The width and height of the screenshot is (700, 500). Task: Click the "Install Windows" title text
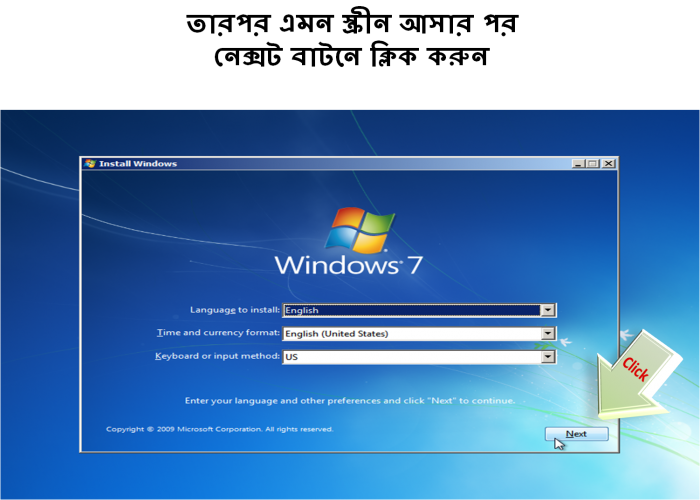coord(138,164)
